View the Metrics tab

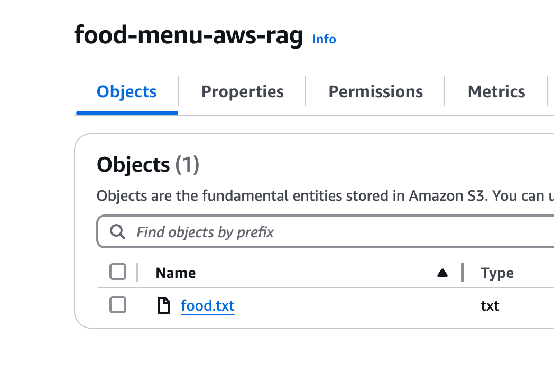tap(496, 92)
